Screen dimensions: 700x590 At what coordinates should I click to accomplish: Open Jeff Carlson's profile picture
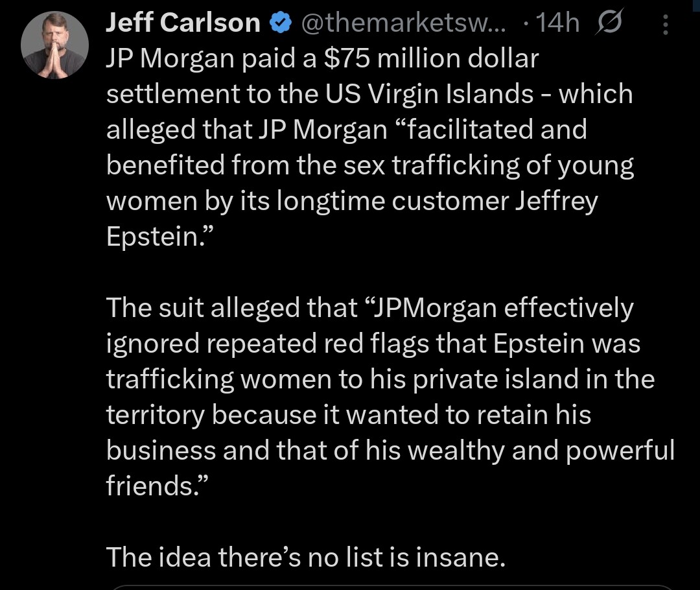click(x=54, y=45)
